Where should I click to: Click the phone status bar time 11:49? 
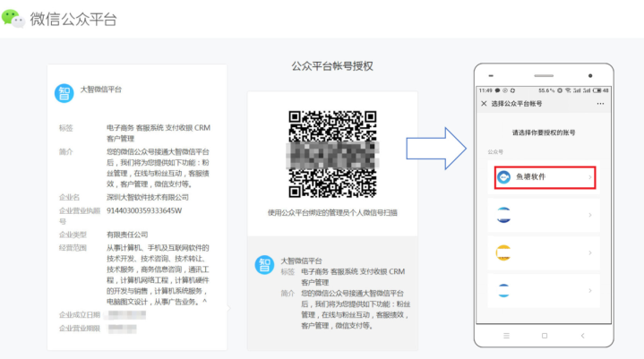tap(485, 90)
